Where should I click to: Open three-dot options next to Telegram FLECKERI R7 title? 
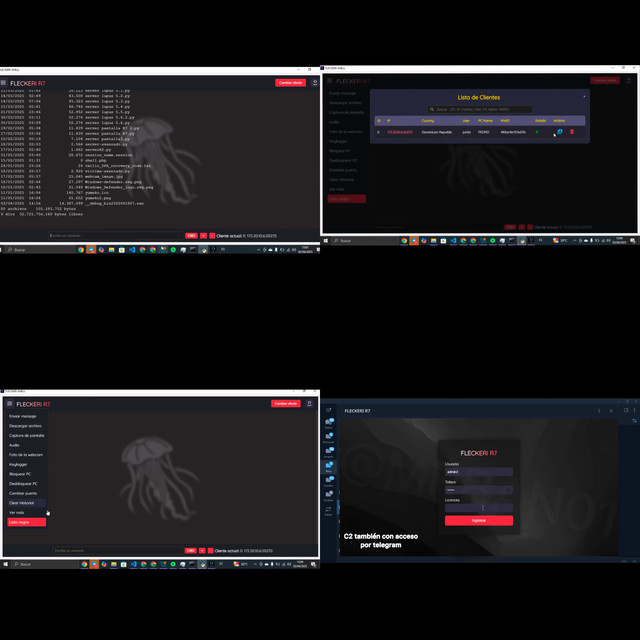pyautogui.click(x=599, y=411)
